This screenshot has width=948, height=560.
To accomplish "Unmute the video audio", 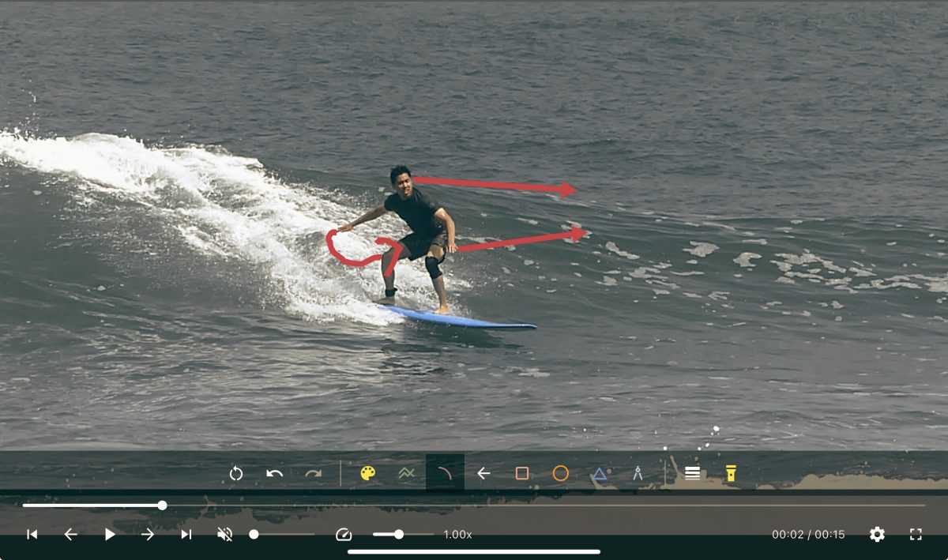I will 225,535.
